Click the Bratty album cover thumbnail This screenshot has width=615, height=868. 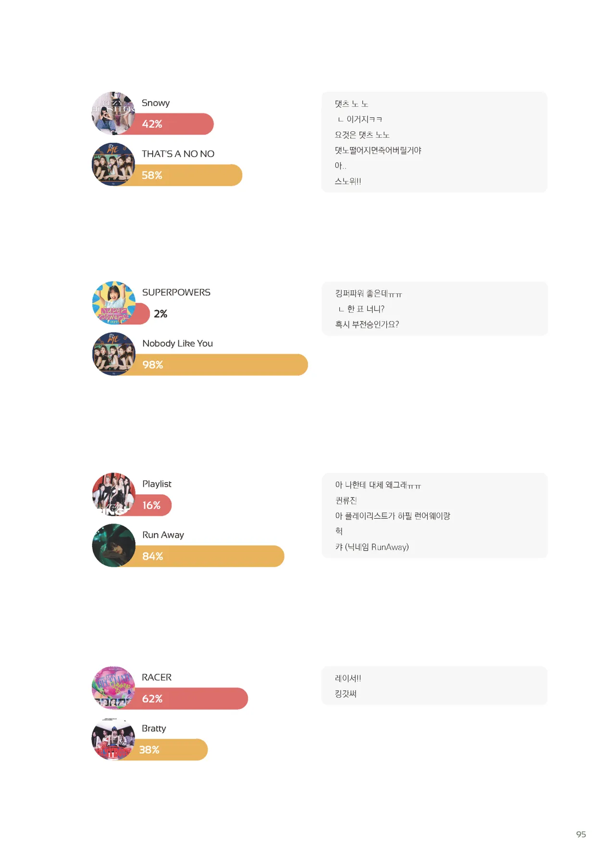point(113,739)
